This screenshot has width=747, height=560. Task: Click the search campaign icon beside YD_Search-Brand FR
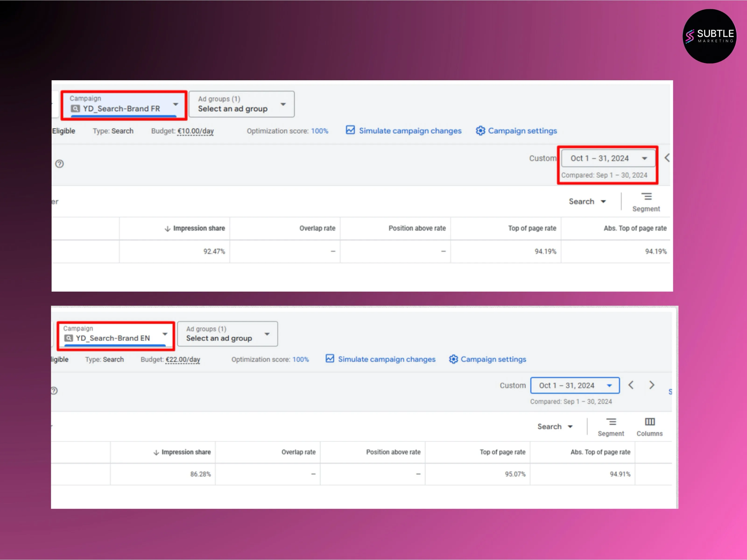coord(75,109)
